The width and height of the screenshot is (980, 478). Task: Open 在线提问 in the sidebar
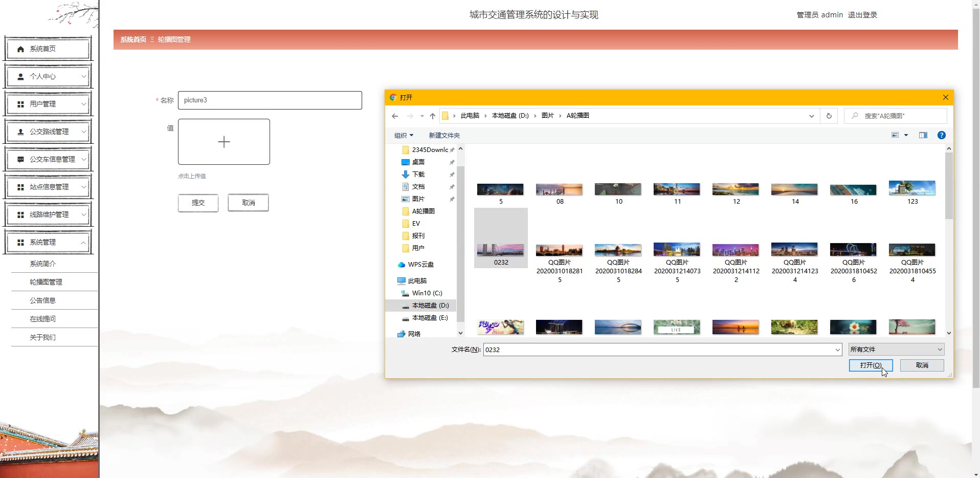tap(43, 319)
